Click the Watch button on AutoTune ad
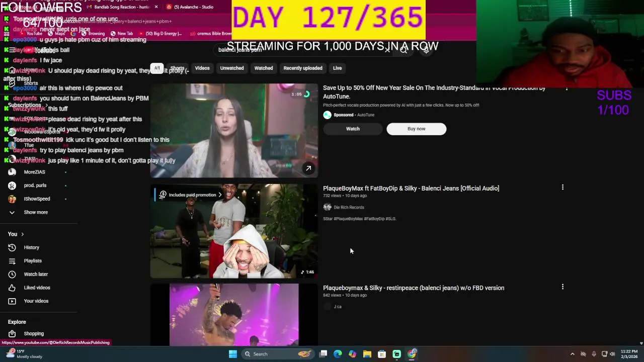Screen dimensions: 644x362 pyautogui.click(x=353, y=129)
